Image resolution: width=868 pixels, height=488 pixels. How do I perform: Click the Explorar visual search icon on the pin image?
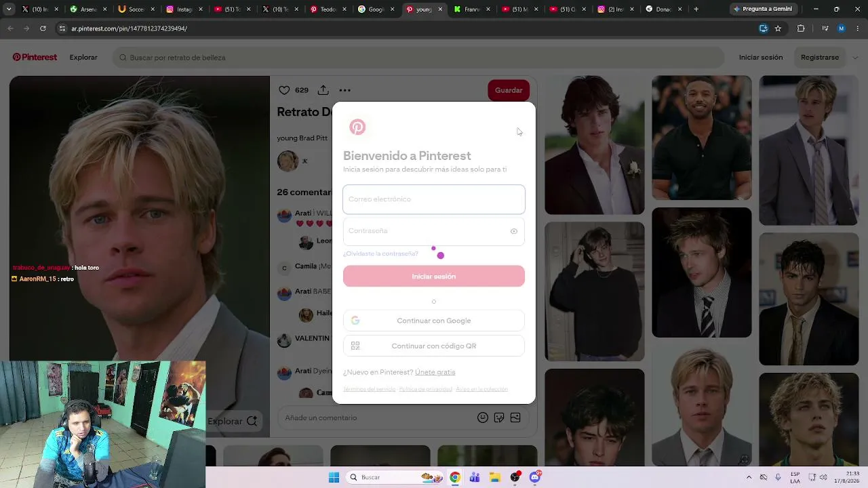(252, 421)
